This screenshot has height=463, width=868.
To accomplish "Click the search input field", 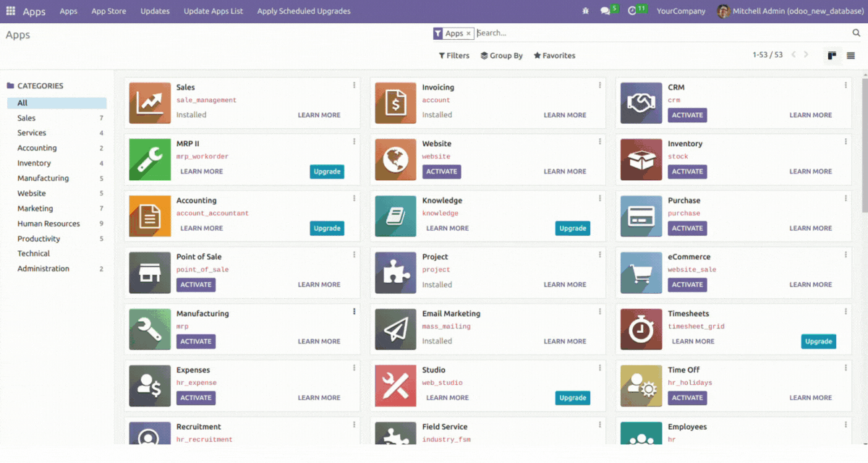I will coord(651,33).
